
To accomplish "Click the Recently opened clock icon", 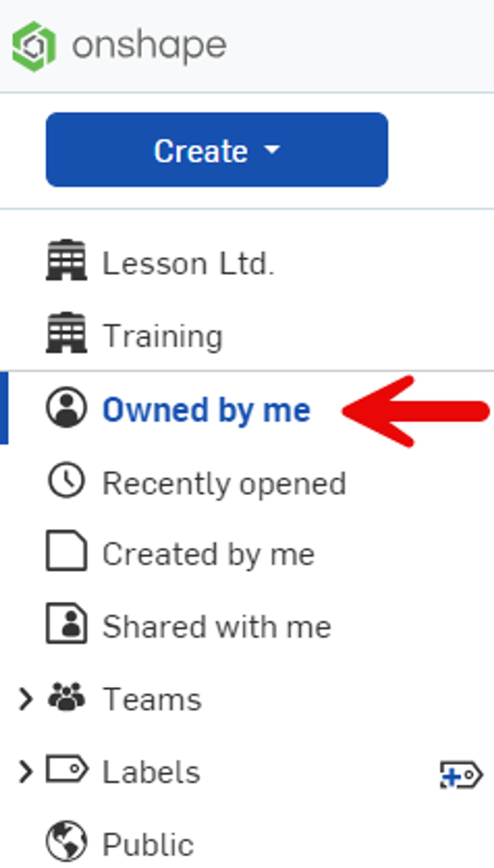I will click(66, 480).
